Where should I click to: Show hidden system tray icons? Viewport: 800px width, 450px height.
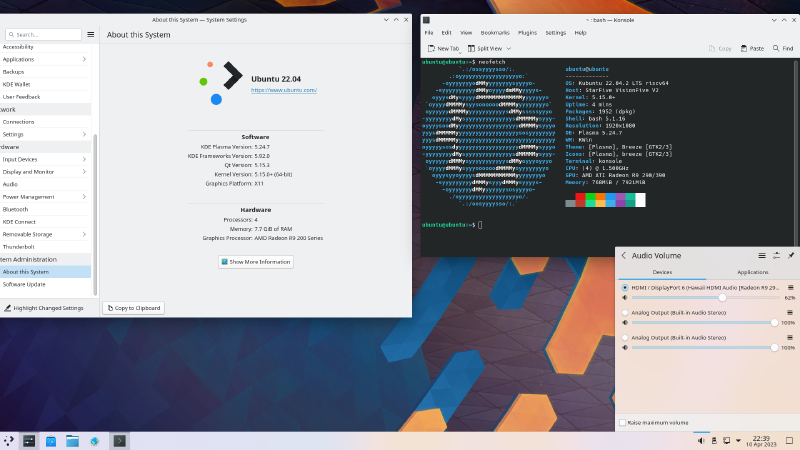(738, 440)
